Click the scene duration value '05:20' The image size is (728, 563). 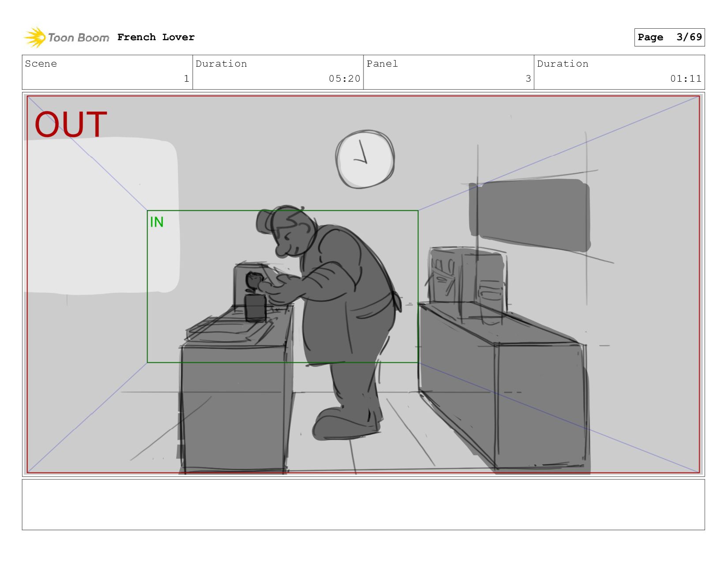(x=345, y=79)
